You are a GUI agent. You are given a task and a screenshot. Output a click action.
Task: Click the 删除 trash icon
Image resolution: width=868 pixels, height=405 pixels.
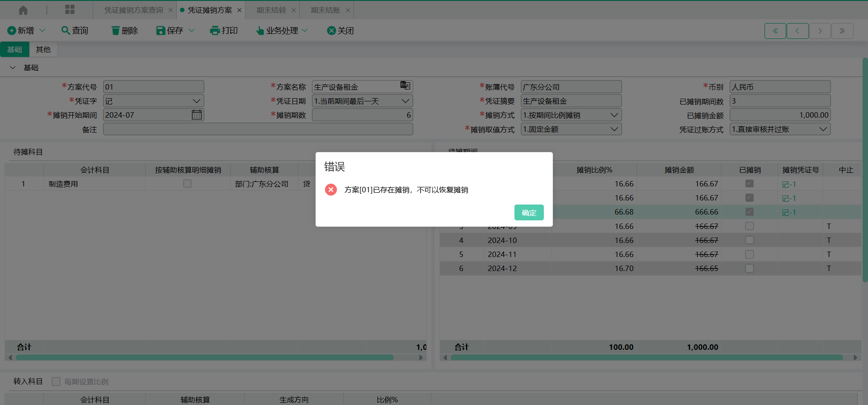point(116,30)
